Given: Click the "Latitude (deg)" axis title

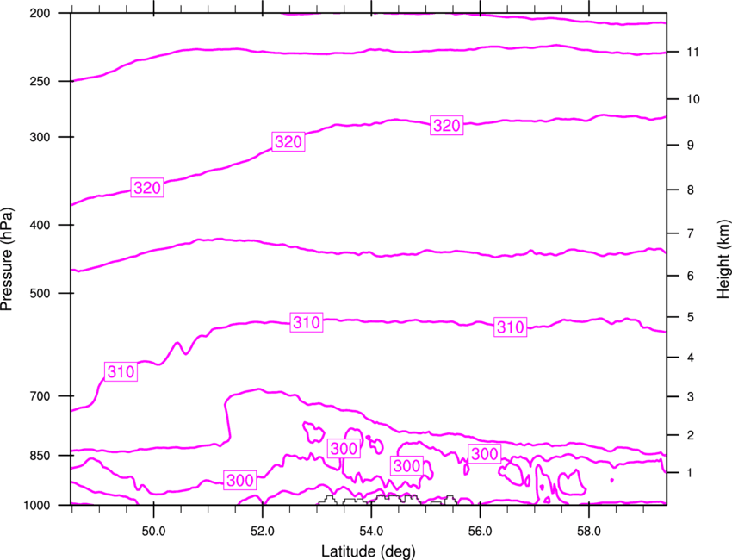Looking at the screenshot, I should (369, 551).
